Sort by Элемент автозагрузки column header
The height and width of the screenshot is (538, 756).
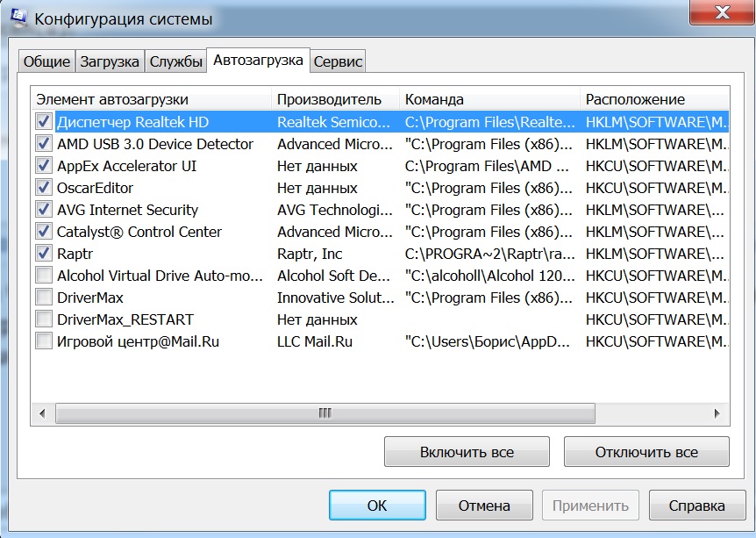pos(152,99)
